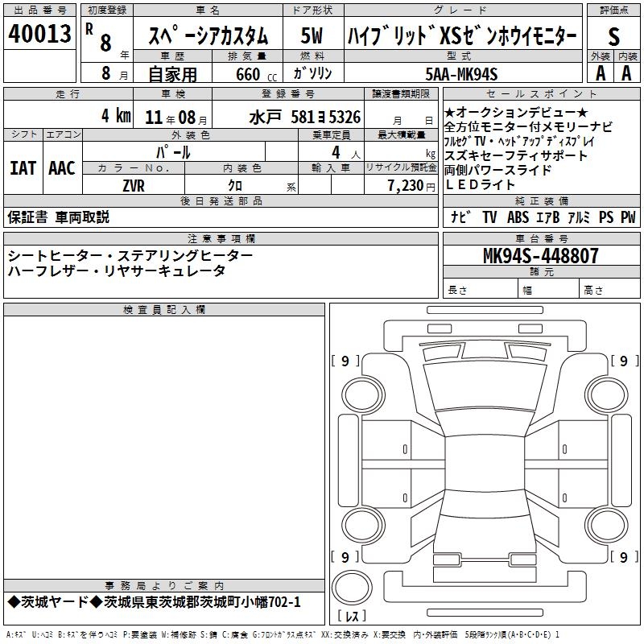
Task: Click the equipment code アルミ
Action: pos(578,217)
